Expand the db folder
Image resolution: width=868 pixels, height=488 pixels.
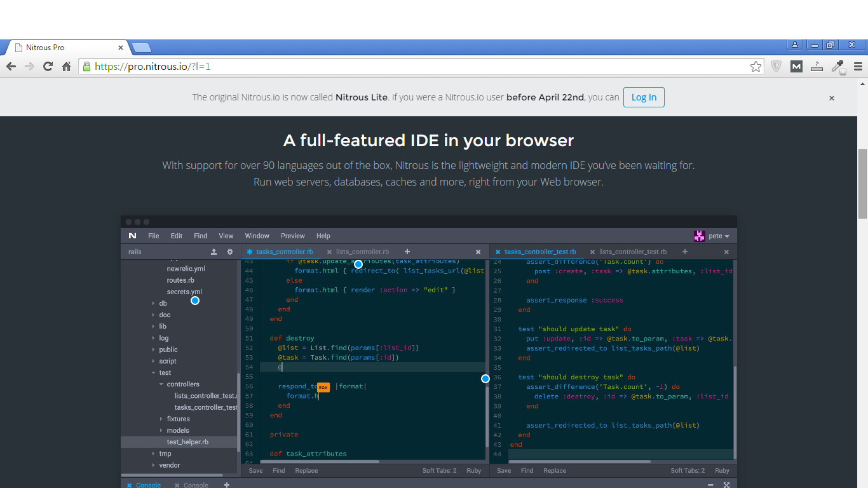tap(153, 304)
